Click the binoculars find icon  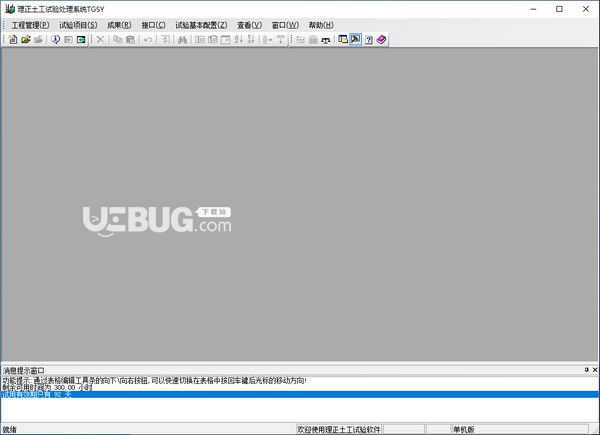(x=182, y=39)
